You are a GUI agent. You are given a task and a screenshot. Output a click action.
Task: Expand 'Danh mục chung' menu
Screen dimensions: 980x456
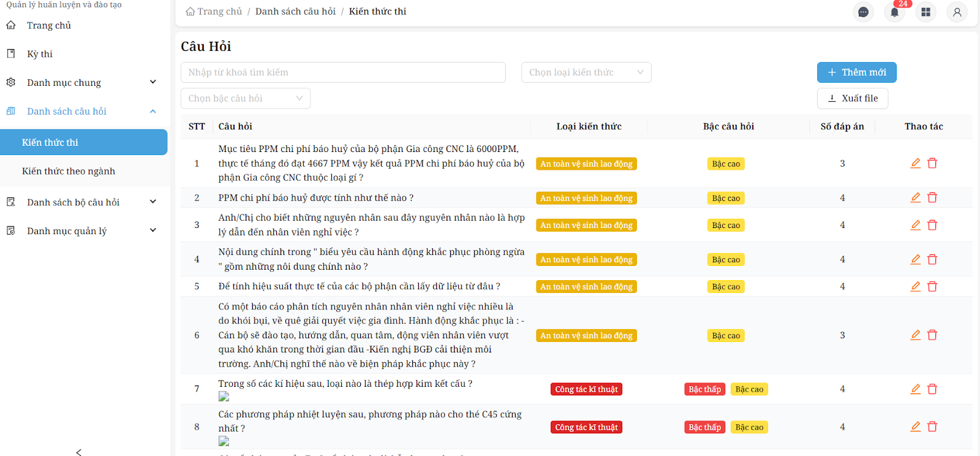(83, 82)
